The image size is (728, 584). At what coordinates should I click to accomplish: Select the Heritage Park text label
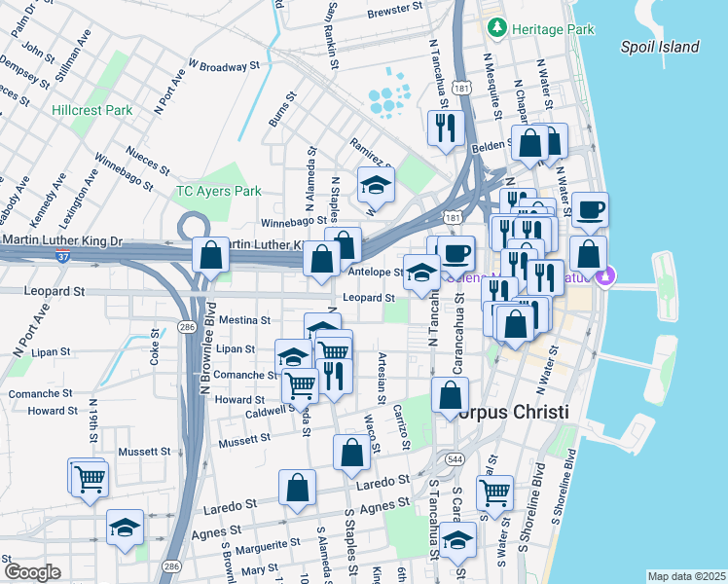tap(553, 30)
